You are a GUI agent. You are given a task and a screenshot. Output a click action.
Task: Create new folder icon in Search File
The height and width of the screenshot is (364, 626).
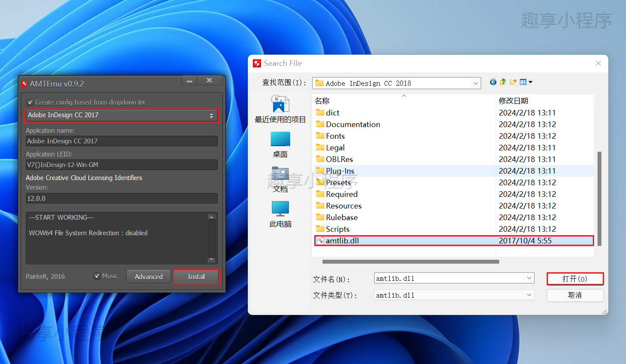point(513,82)
